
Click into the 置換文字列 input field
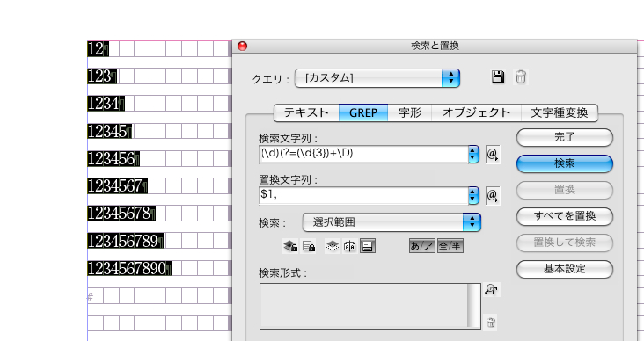[363, 195]
